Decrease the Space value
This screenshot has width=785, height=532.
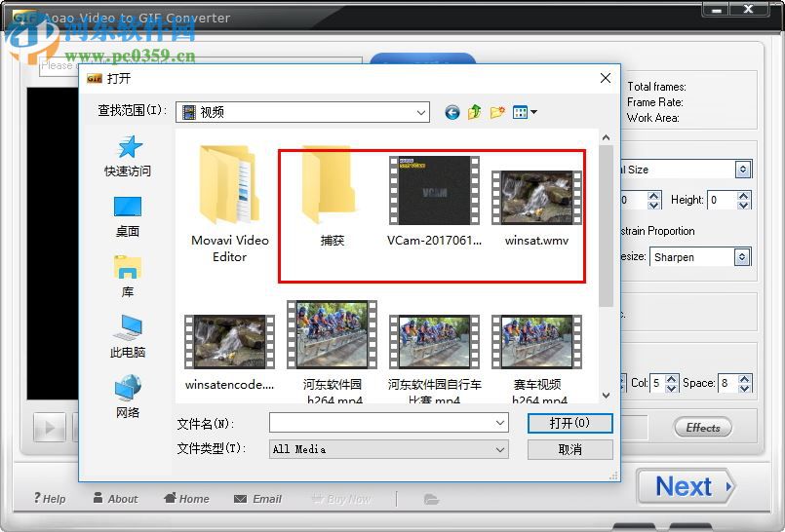pyautogui.click(x=744, y=388)
